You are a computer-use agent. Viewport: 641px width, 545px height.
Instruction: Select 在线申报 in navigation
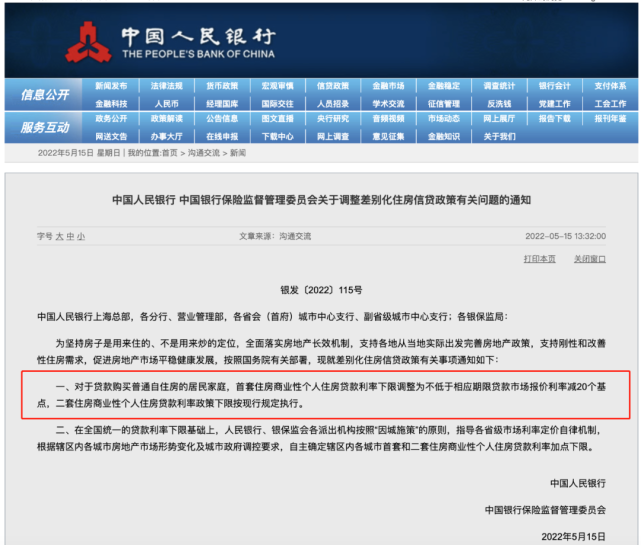coord(222,137)
